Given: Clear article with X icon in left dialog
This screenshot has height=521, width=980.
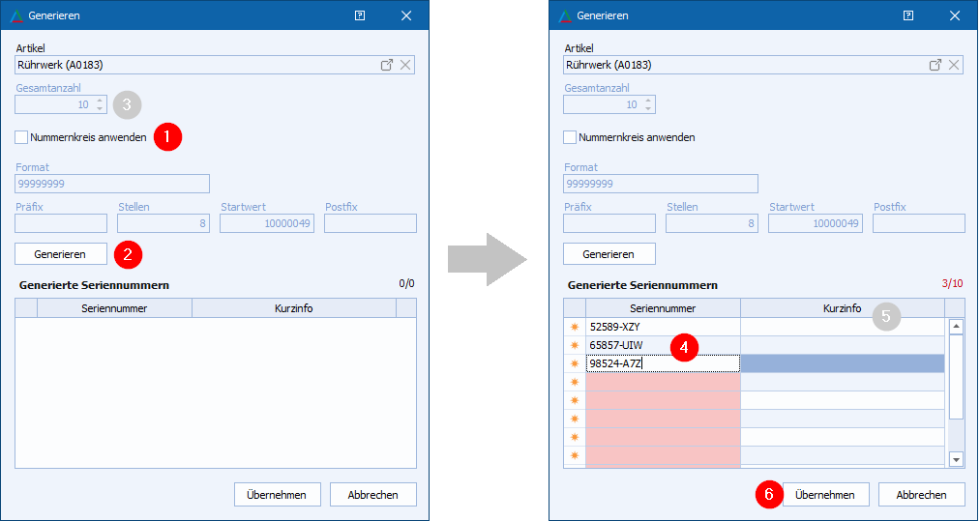Looking at the screenshot, I should (x=405, y=65).
